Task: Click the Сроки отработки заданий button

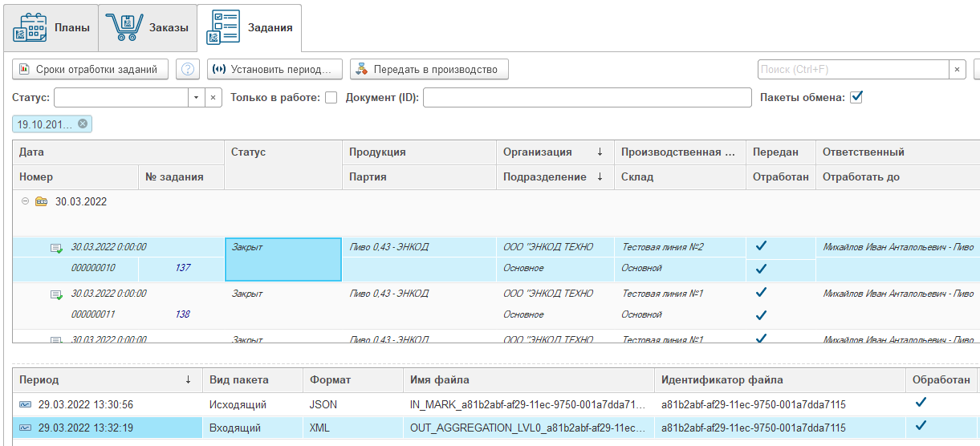Action: (90, 70)
